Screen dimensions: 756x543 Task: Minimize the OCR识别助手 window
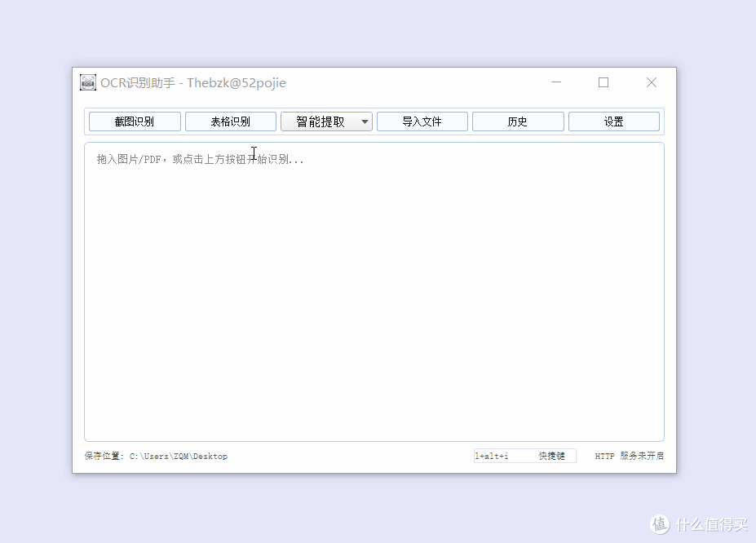[556, 82]
